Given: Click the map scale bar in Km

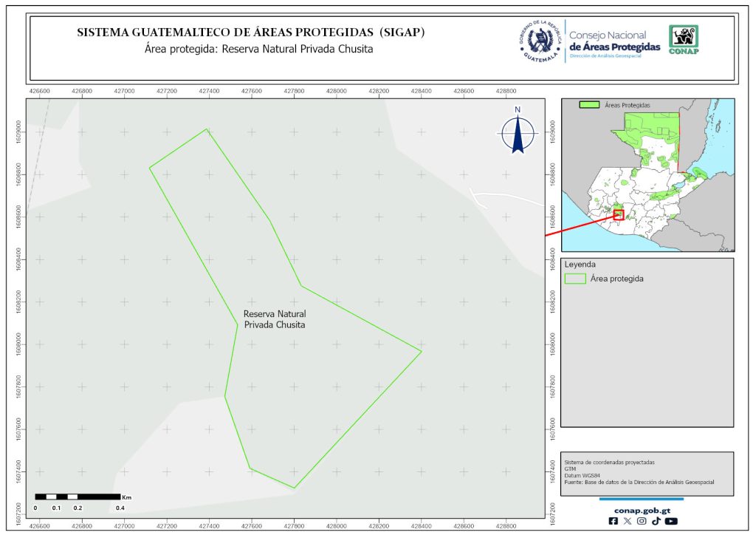Looking at the screenshot, I should coord(78,497).
